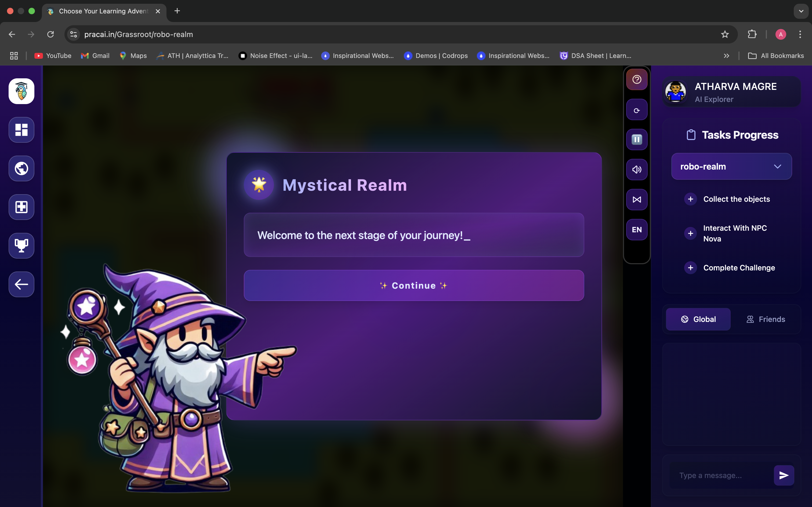Select the Global chat tab
812x507 pixels.
(x=698, y=319)
